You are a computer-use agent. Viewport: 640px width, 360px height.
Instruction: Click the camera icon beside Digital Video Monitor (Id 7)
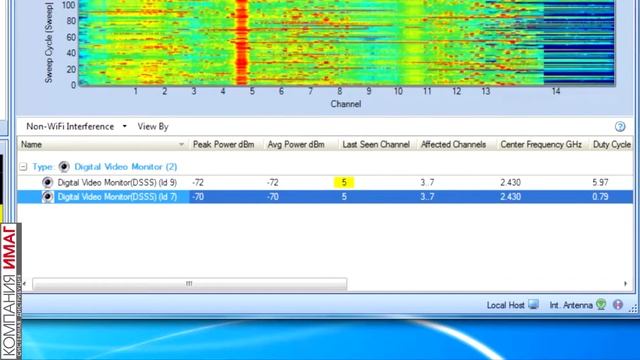pyautogui.click(x=47, y=197)
